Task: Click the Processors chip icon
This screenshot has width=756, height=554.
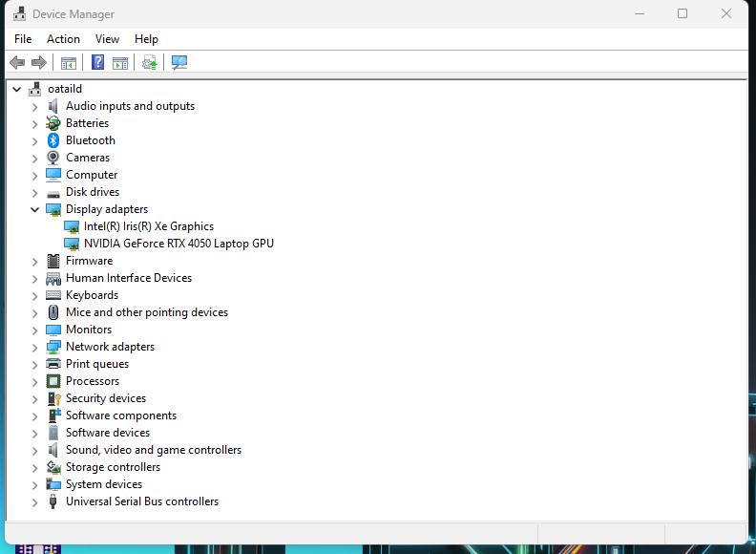Action: point(53,381)
